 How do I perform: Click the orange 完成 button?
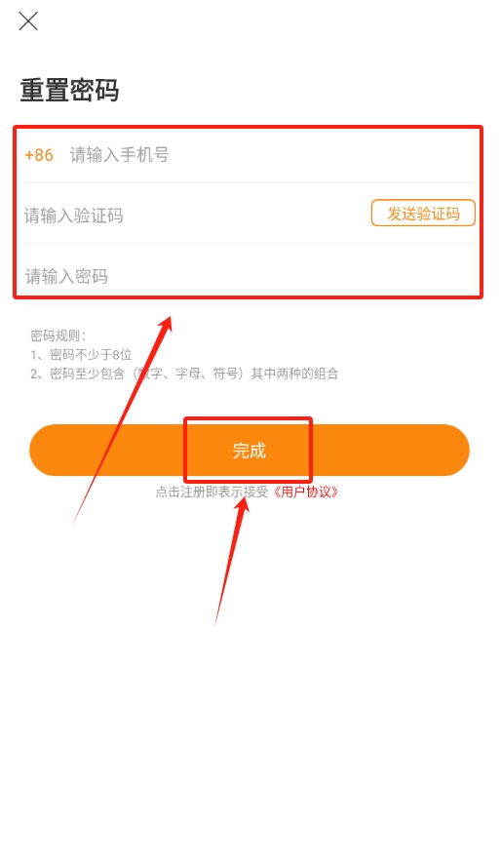(x=250, y=450)
